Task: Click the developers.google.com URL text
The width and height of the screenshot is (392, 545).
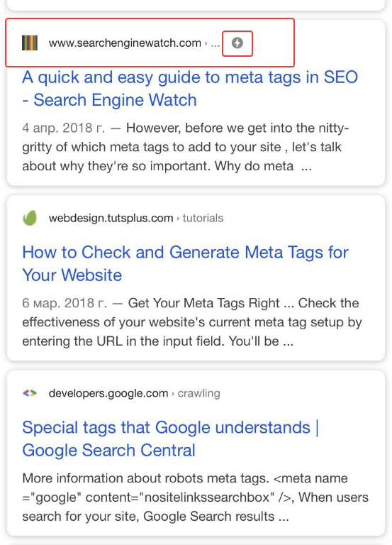Action: tap(108, 393)
